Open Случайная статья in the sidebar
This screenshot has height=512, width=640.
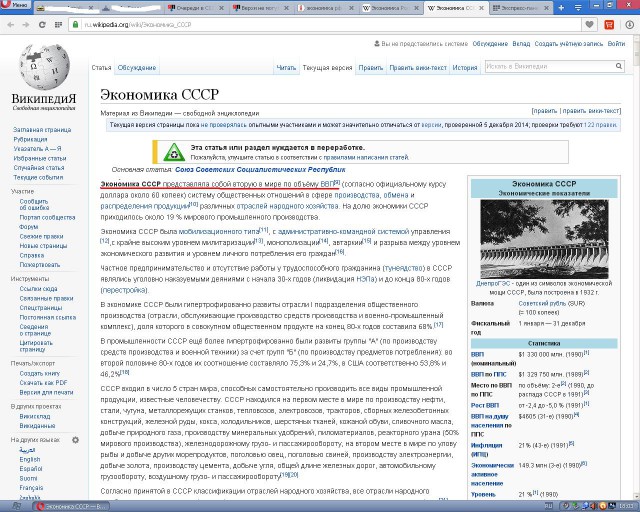click(39, 168)
